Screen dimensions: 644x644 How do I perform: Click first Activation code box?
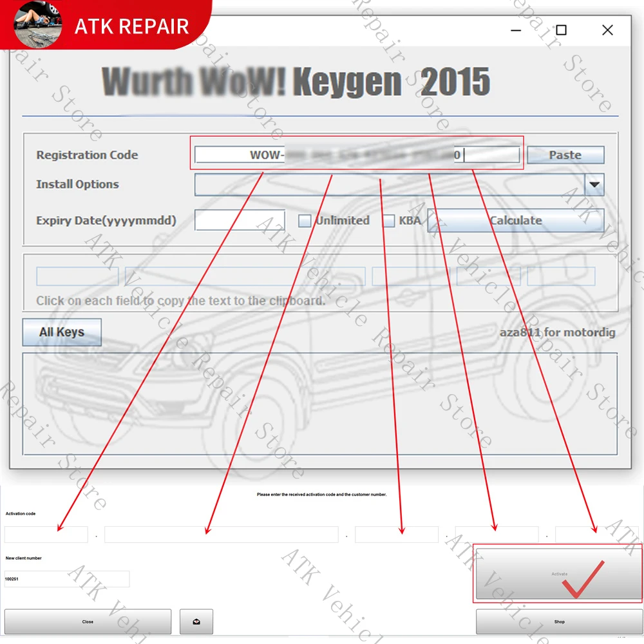(46, 535)
